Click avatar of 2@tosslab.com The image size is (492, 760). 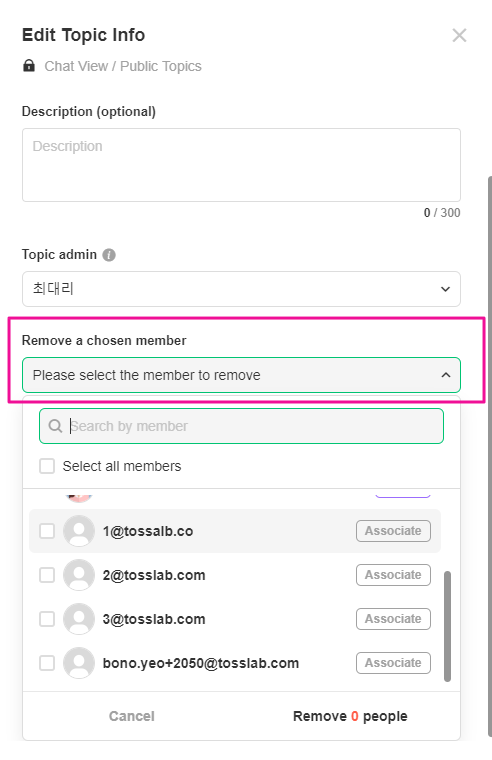coord(79,575)
